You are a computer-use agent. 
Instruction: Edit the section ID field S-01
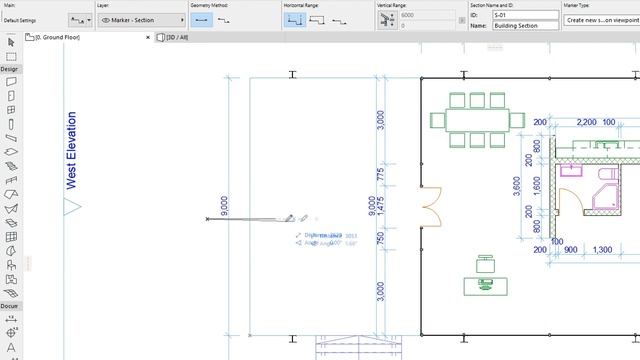tap(525, 15)
